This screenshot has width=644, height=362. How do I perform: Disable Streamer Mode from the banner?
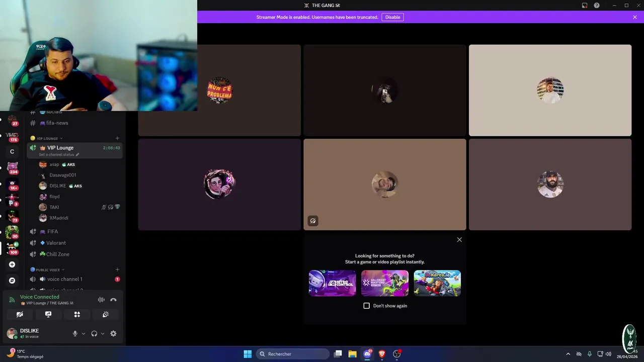click(392, 17)
